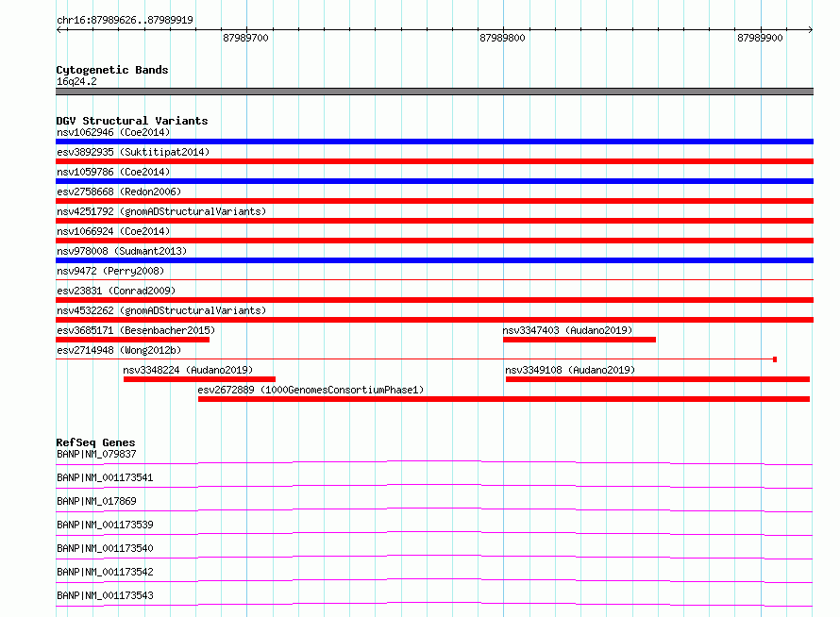840x617 pixels.
Task: Click the magenta gene line under BANP|NM_001173543
Action: coord(434,604)
